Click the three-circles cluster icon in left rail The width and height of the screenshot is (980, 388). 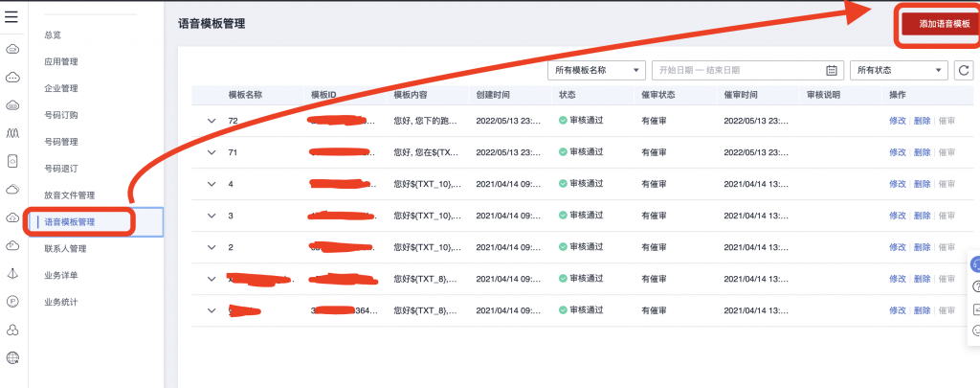click(11, 330)
